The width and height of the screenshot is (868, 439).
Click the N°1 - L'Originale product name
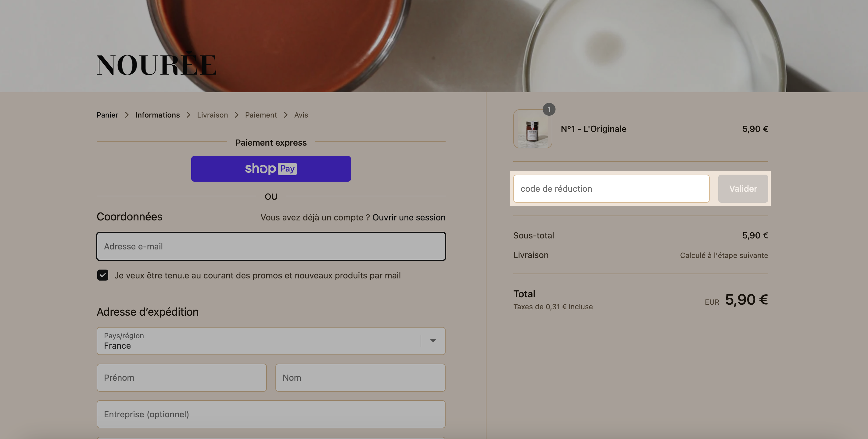coord(594,129)
